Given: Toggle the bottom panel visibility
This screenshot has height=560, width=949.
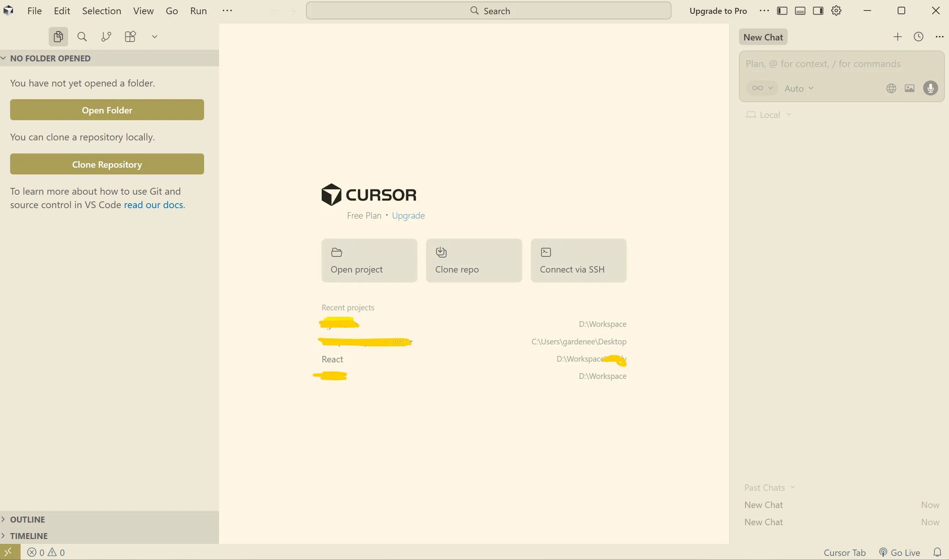Looking at the screenshot, I should (x=800, y=10).
